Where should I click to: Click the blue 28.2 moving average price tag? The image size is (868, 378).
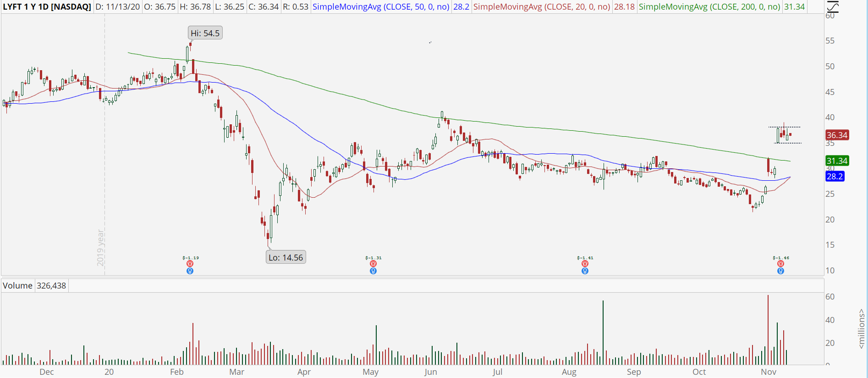[835, 176]
